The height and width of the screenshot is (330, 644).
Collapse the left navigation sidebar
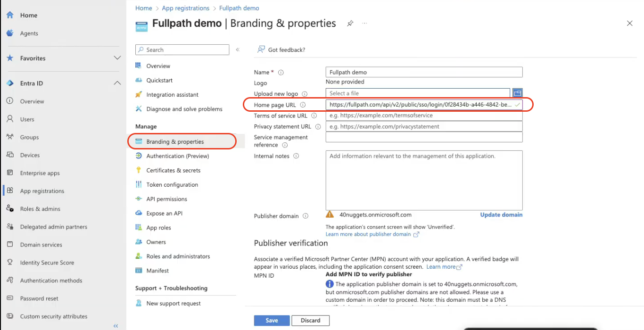point(116,326)
